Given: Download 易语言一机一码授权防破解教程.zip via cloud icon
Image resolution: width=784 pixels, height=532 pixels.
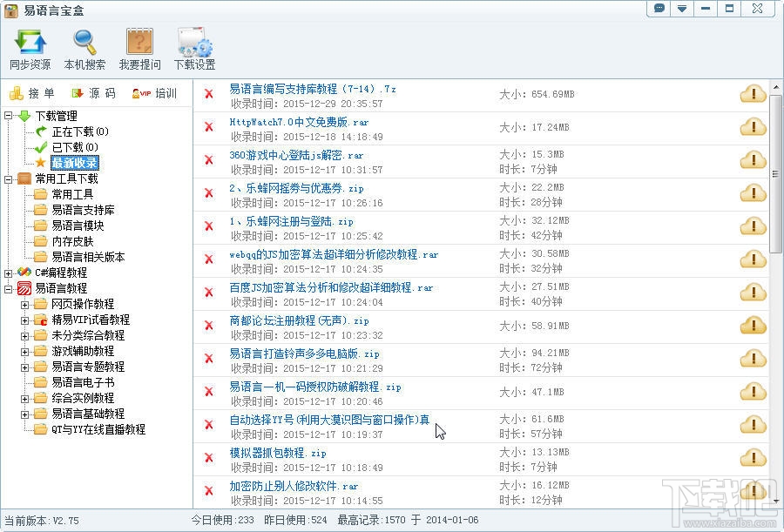Looking at the screenshot, I should pyautogui.click(x=753, y=392).
